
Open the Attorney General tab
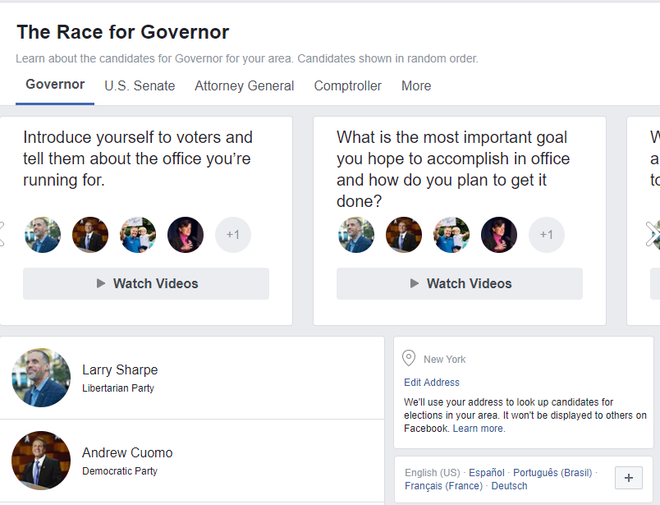244,86
